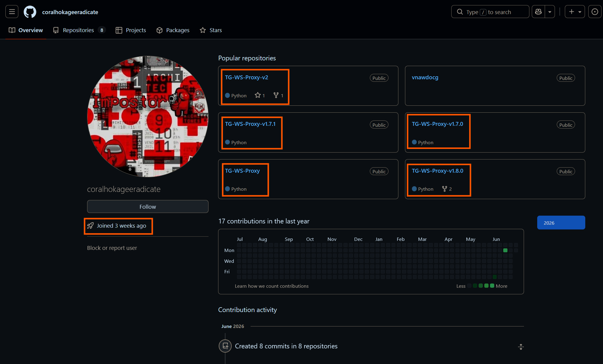
Task: Select the 2026 year filter button
Action: pyautogui.click(x=561, y=223)
